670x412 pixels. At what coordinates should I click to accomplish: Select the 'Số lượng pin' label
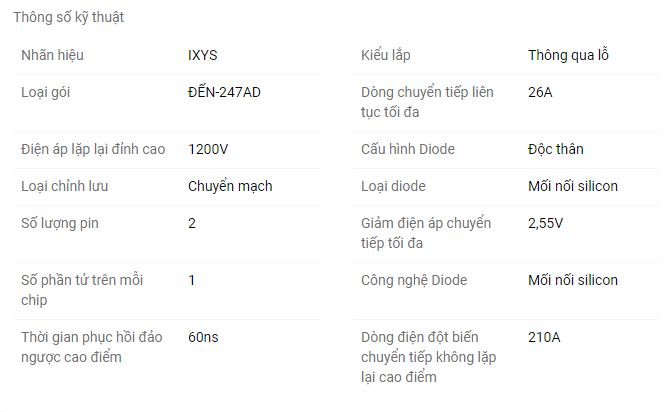pyautogui.click(x=60, y=223)
